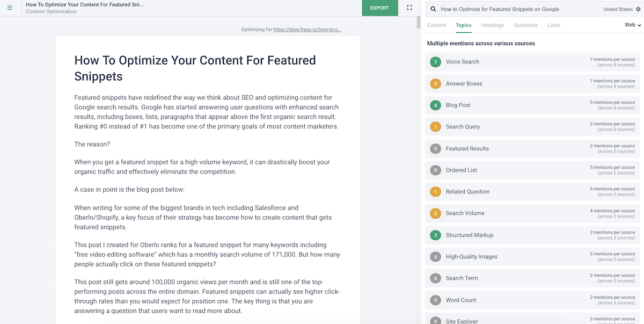The image size is (644, 324).
Task: Click the editor vertical scrollbar
Action: point(419,23)
